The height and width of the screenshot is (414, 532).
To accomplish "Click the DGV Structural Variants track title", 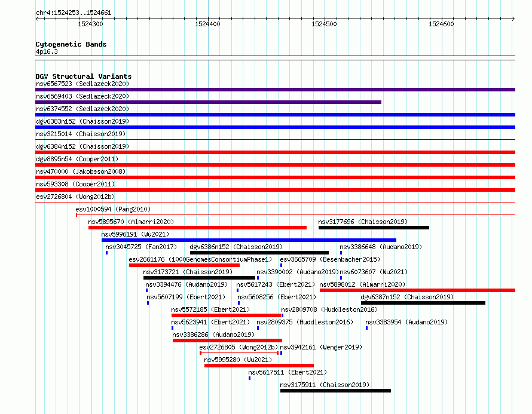I will (x=84, y=76).
